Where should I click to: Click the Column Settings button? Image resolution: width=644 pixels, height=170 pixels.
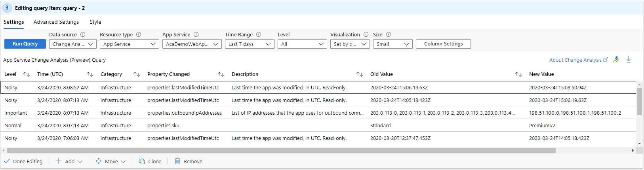(x=443, y=44)
